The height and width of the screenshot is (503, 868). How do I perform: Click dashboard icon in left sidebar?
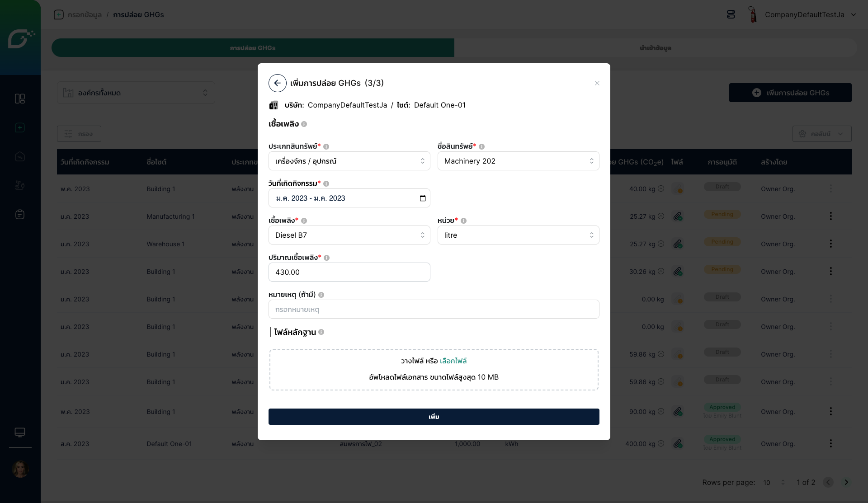click(x=20, y=99)
